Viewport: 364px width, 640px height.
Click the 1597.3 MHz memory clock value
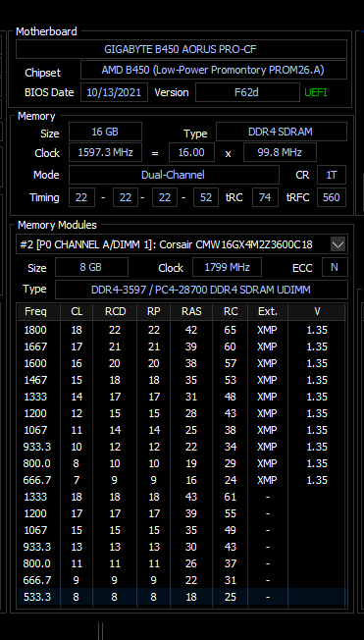[105, 153]
